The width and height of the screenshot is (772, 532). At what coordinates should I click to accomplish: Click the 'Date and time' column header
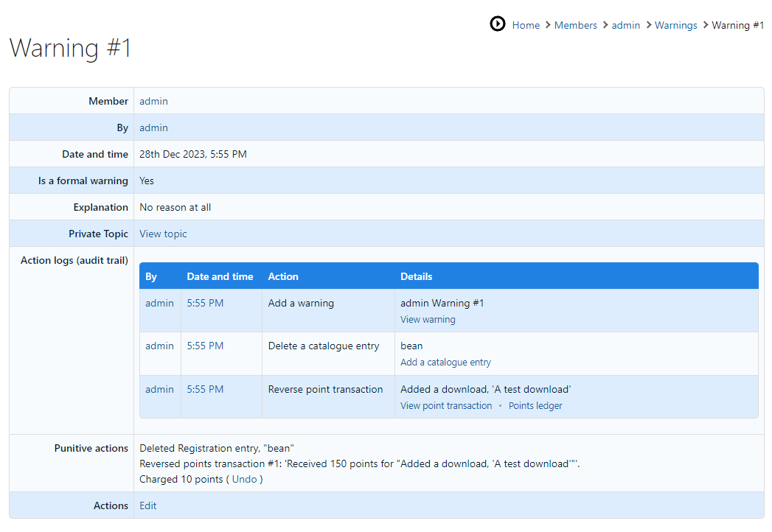pos(220,276)
